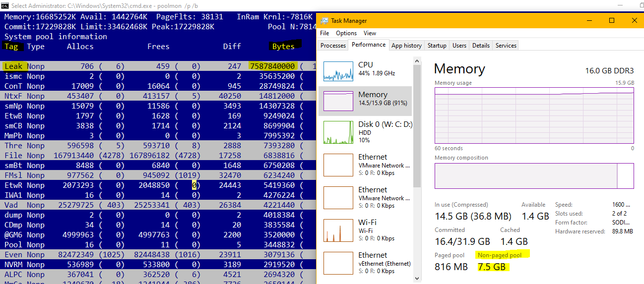644x284 pixels.
Task: Go to the Startup tab
Action: click(437, 46)
